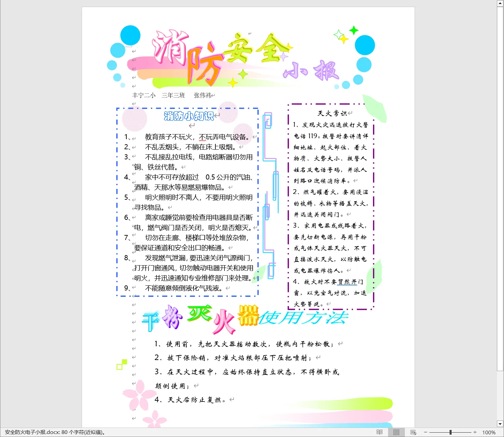Screen dimensions: 504x437
Task: Click the 消防小知识 blue heading
Action: point(189,116)
